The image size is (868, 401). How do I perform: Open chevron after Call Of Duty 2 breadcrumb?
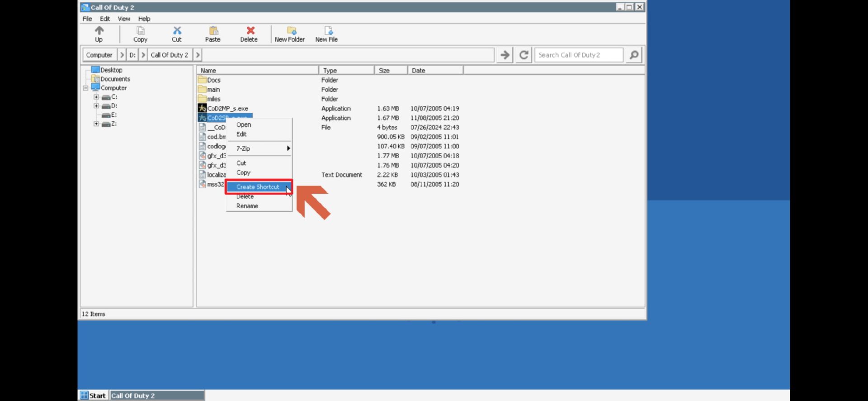(x=197, y=55)
